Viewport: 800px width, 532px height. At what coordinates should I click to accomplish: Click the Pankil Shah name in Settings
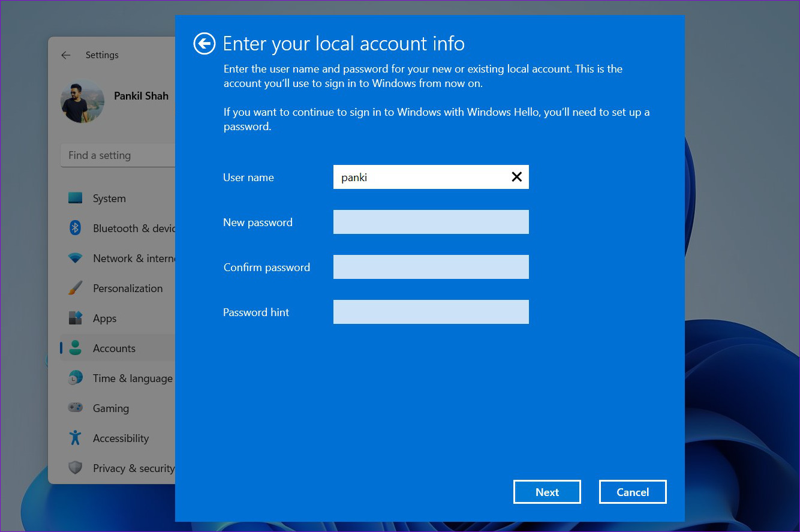pos(141,96)
